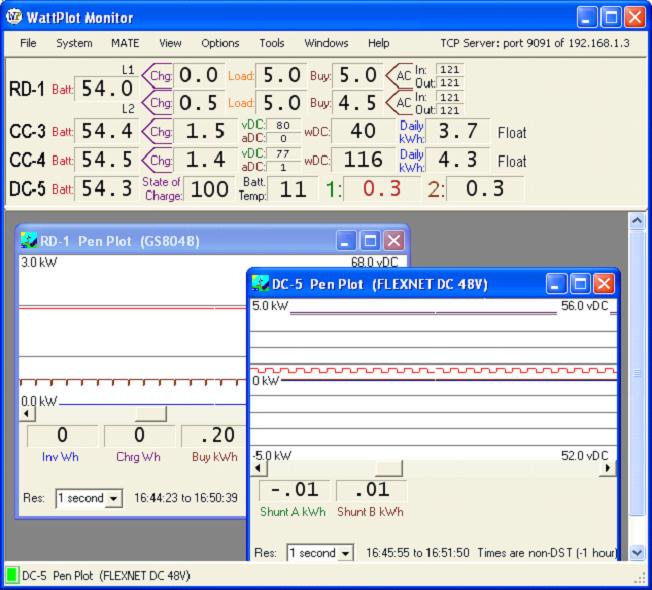Click DC-5 shunt 1 red value 0.3
Screen dimensions: 652x590
[382, 188]
